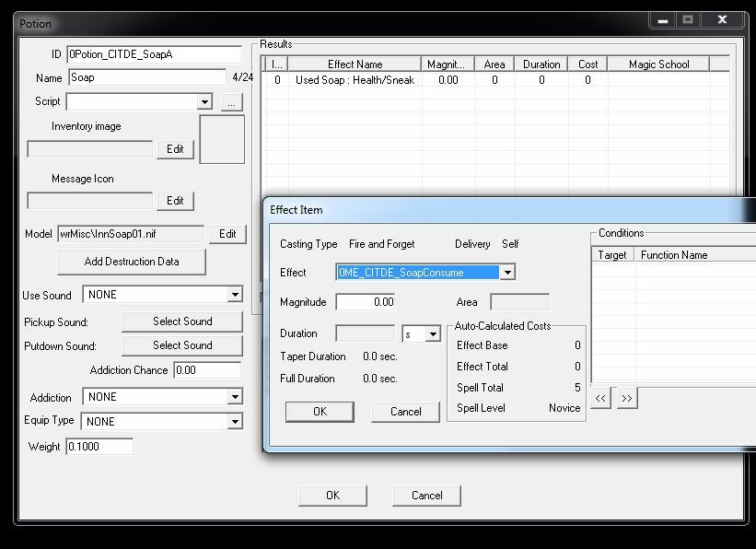Screen dimensions: 756x549
Task: Select the Used Soap effect row
Action: (x=355, y=81)
